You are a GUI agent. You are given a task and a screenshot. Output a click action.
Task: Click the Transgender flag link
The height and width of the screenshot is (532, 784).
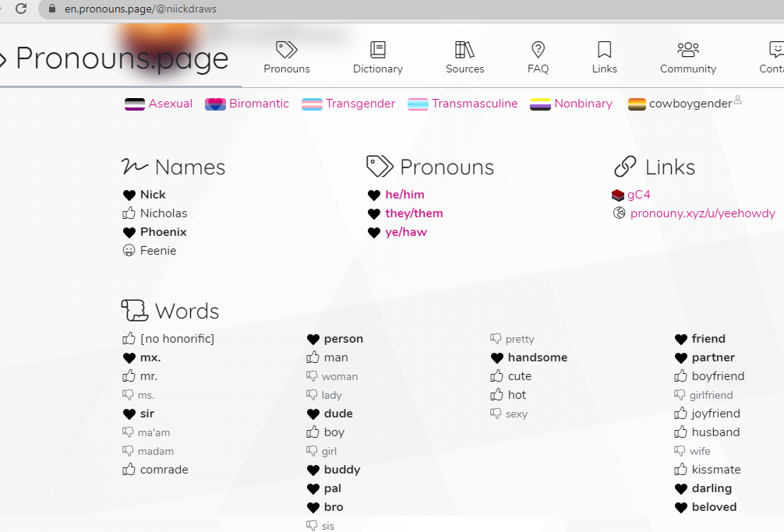360,104
